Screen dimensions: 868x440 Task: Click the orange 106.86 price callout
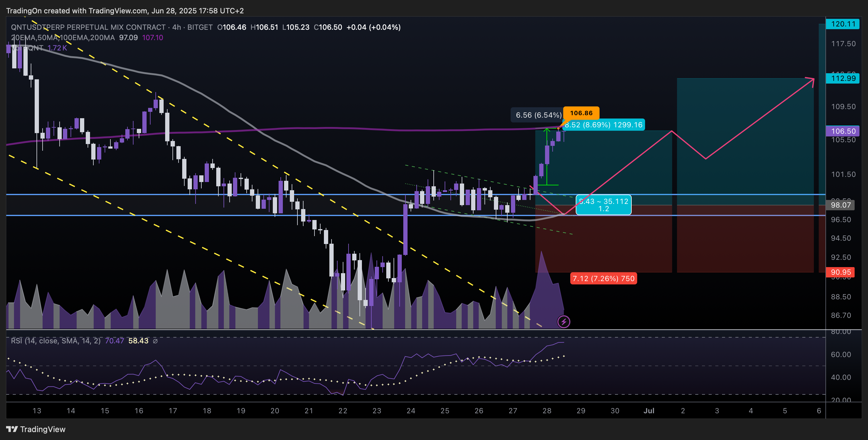tap(581, 113)
